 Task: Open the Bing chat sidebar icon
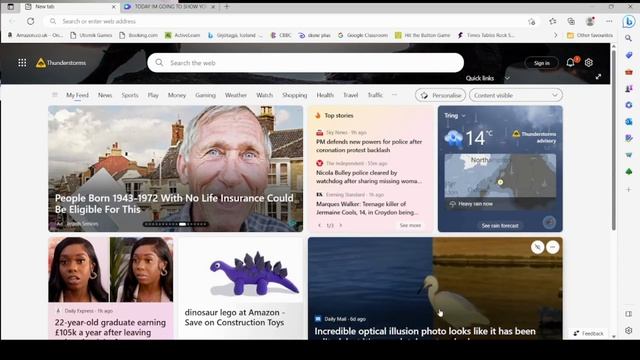click(629, 22)
